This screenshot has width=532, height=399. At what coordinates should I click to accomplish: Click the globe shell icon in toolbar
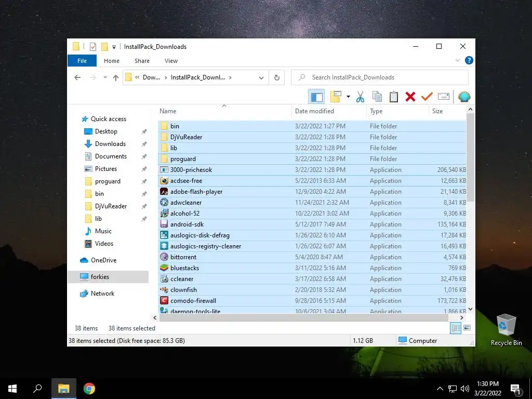[464, 97]
